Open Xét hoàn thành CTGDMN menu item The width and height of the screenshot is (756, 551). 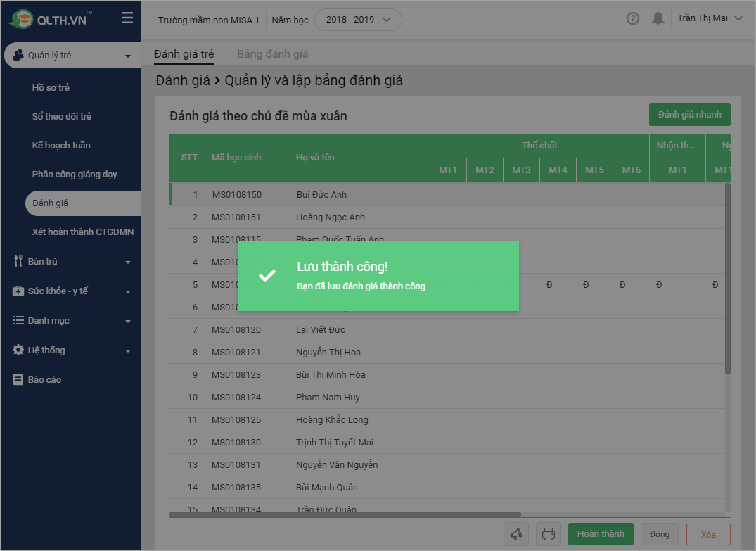click(x=83, y=232)
